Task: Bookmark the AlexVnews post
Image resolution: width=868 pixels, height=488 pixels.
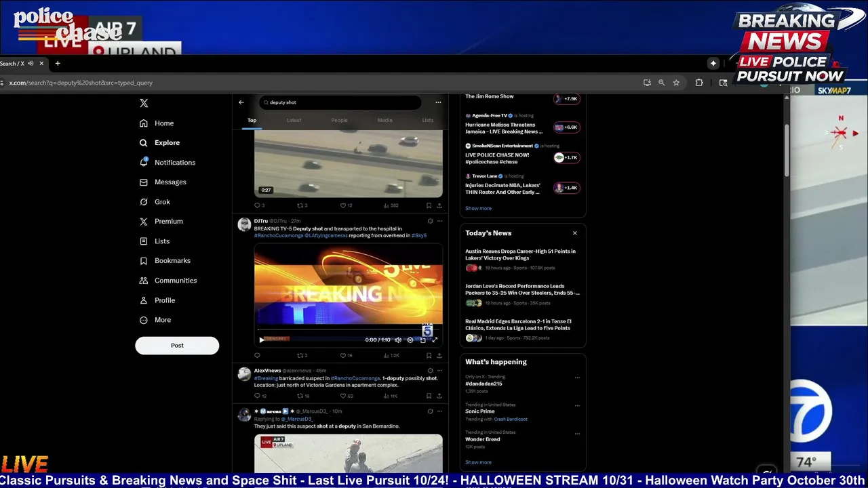Action: [429, 396]
